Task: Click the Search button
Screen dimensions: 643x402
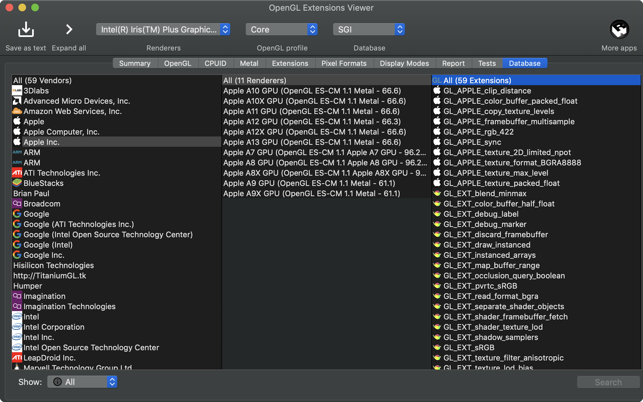Action: [x=608, y=382]
